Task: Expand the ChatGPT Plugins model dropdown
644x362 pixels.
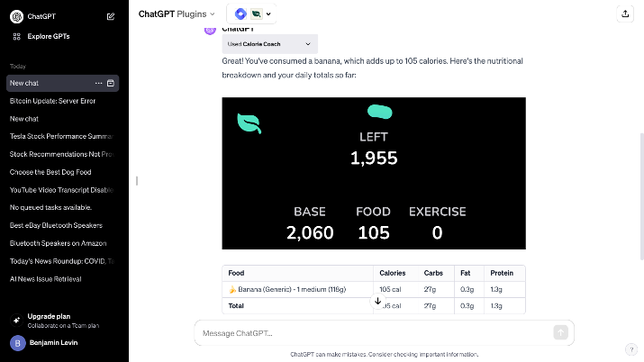Action: pyautogui.click(x=177, y=14)
